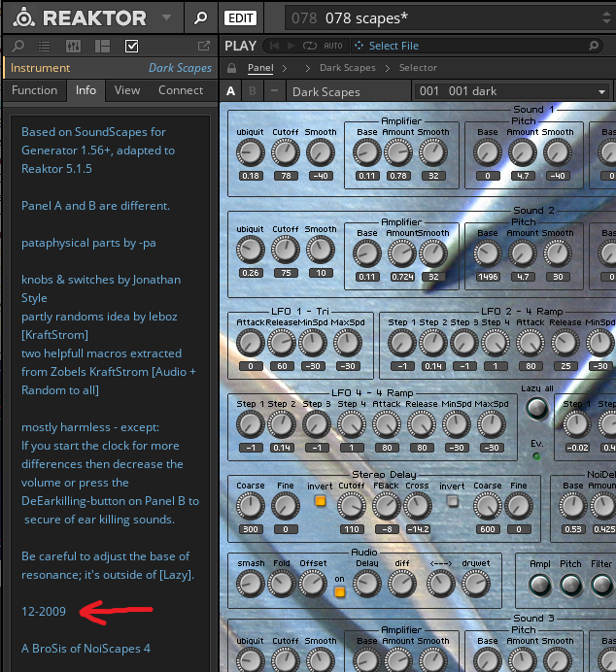
Task: Click the Stereo Delay FBack knob
Action: [x=386, y=506]
